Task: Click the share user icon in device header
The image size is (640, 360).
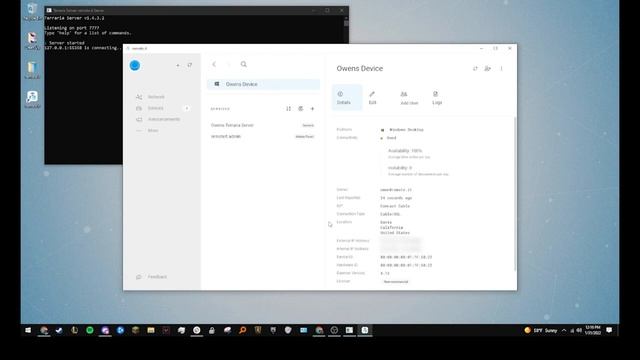Action: point(487,69)
